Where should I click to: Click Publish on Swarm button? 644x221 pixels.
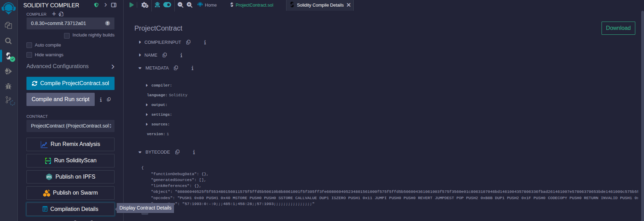(70, 193)
